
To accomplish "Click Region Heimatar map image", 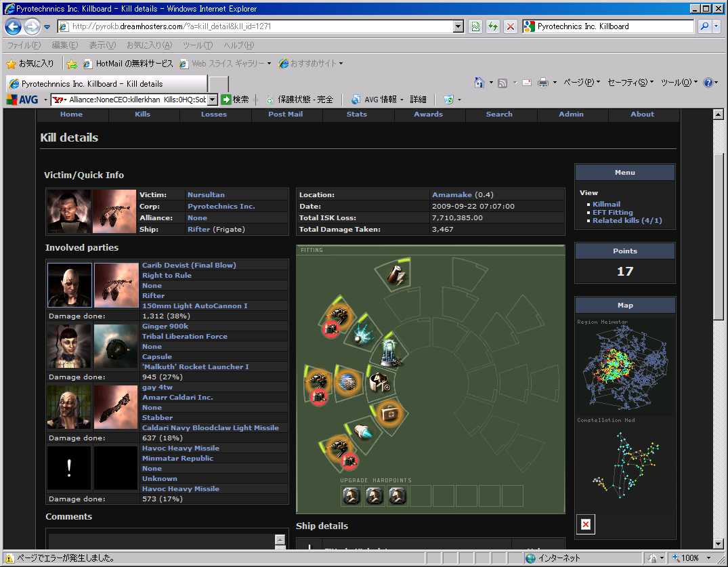I will [625, 367].
